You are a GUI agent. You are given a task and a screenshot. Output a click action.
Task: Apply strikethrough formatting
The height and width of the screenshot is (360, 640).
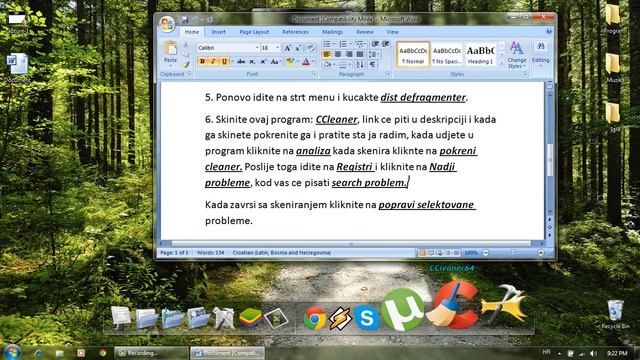[x=241, y=62]
